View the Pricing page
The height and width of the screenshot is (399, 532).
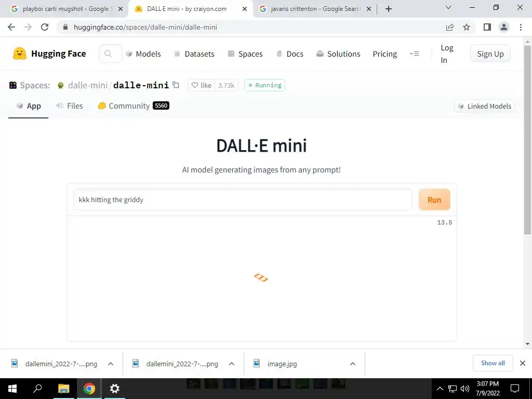[x=385, y=54]
